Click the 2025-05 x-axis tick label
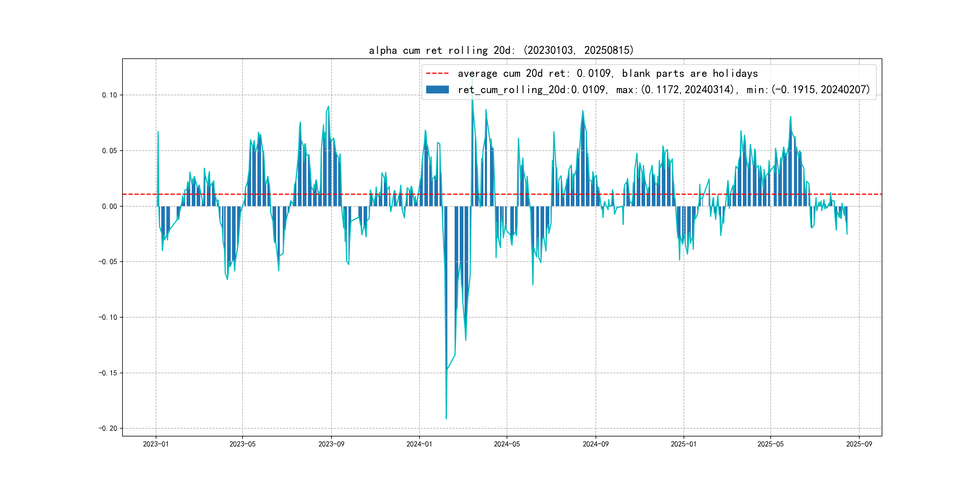 (x=770, y=444)
